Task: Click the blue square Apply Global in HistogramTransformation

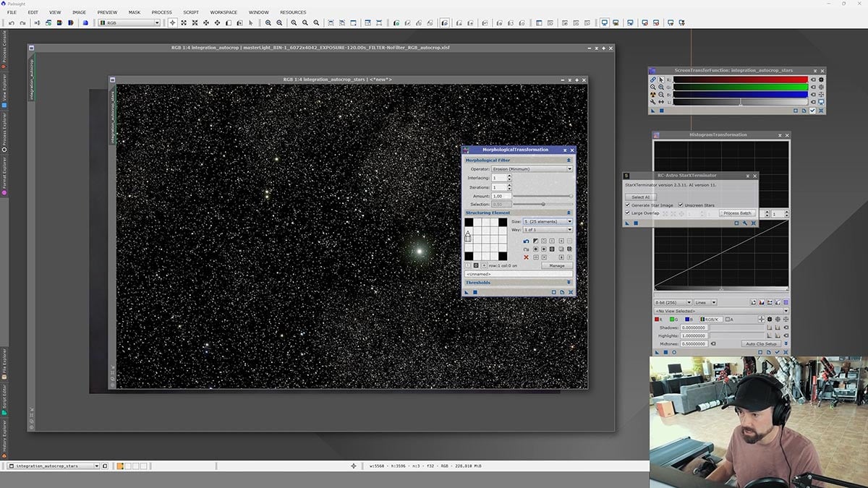Action: [x=664, y=352]
